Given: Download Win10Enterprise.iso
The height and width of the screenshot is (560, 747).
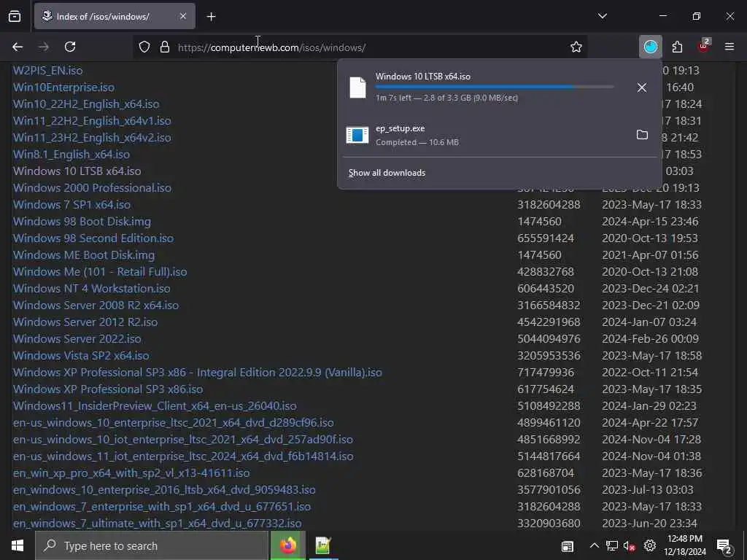Looking at the screenshot, I should (63, 87).
